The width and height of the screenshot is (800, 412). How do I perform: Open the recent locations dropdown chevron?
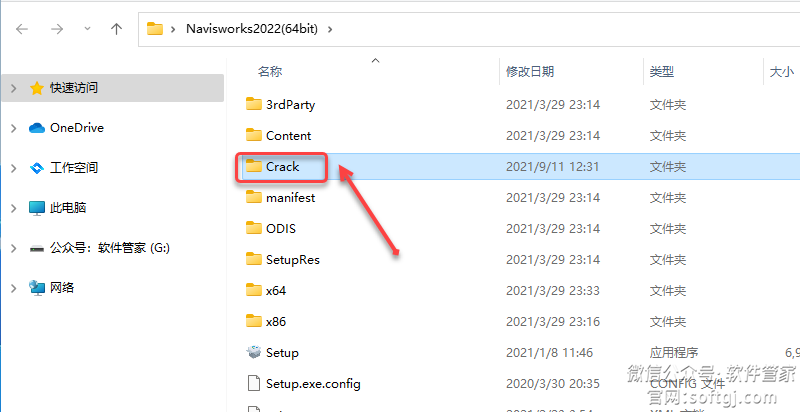87,29
